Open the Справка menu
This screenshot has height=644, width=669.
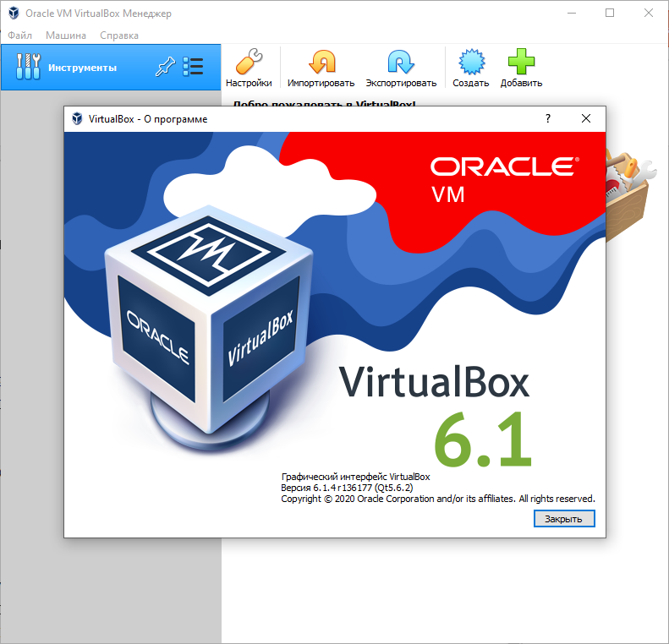click(119, 35)
